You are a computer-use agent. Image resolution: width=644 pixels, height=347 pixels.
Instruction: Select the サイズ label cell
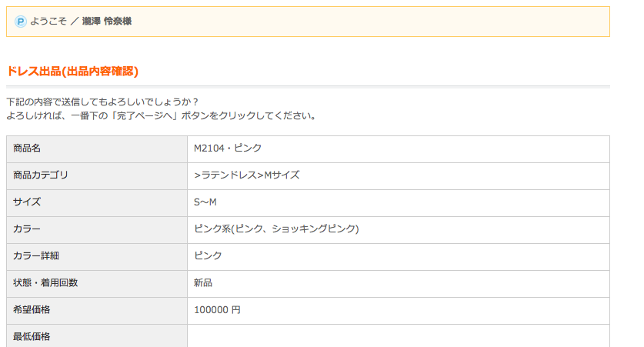pyautogui.click(x=97, y=203)
